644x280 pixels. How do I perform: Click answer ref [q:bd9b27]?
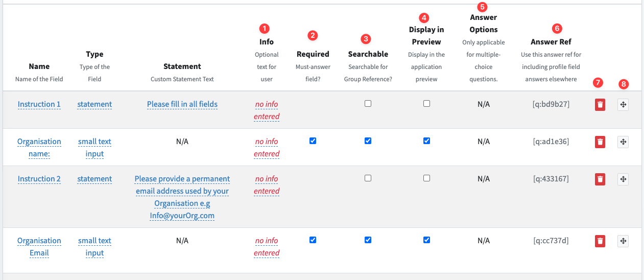[551, 104]
